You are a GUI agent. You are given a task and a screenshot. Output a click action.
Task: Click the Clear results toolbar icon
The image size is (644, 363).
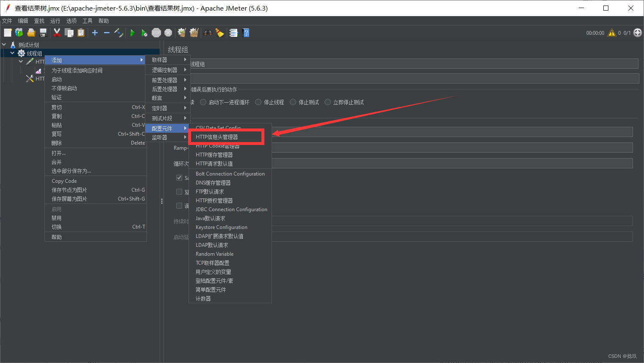point(182,33)
